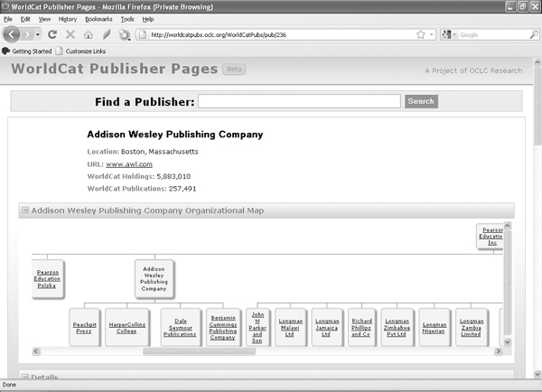Bookmark this page with the star icon
Viewport: 542px width, 392px height.
(x=421, y=35)
